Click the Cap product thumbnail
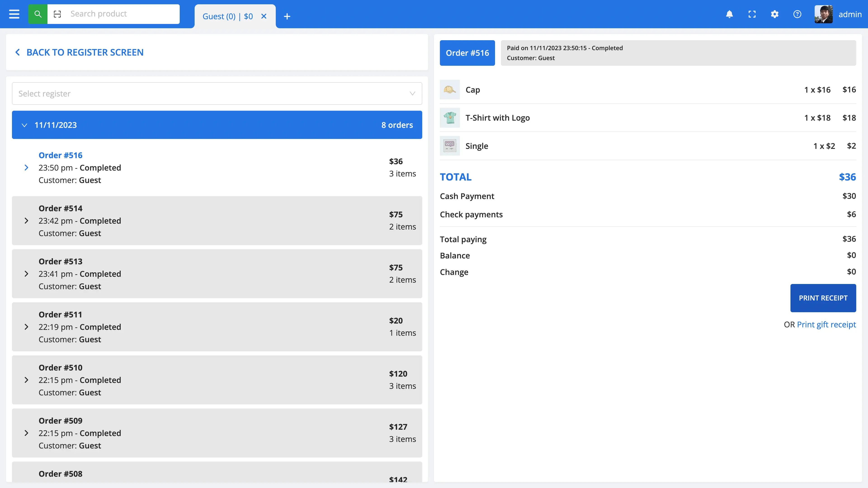This screenshot has width=868, height=488. tap(450, 90)
